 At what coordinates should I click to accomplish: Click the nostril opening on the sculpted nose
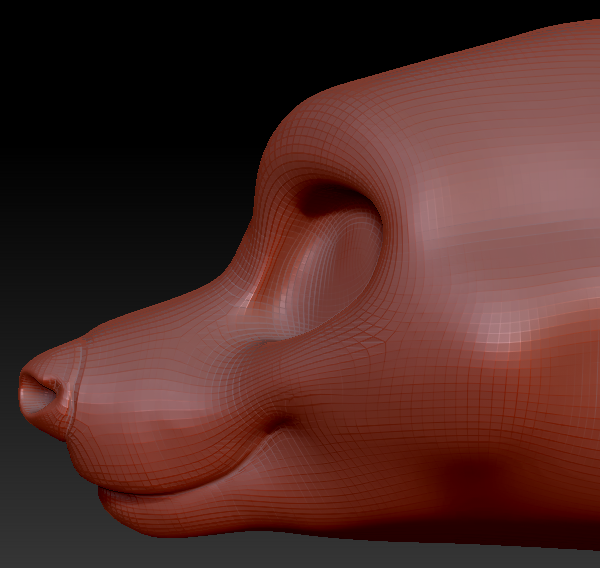[38, 393]
